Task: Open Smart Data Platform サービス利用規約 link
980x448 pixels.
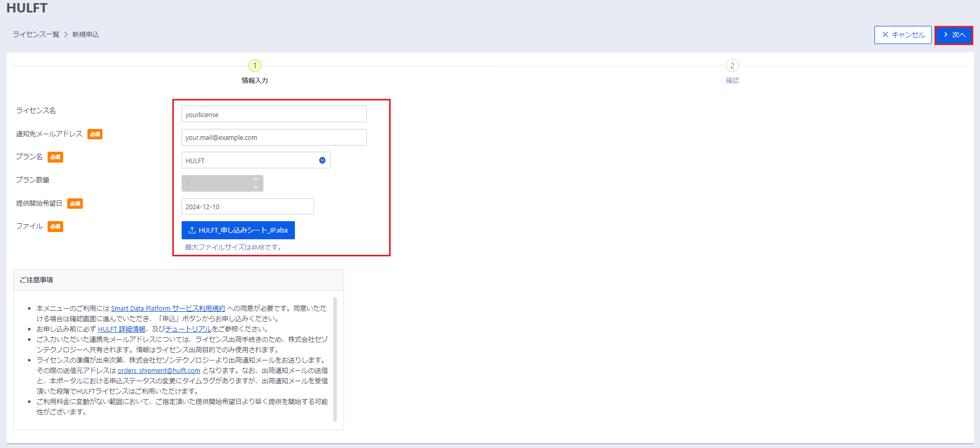Action: pos(168,309)
